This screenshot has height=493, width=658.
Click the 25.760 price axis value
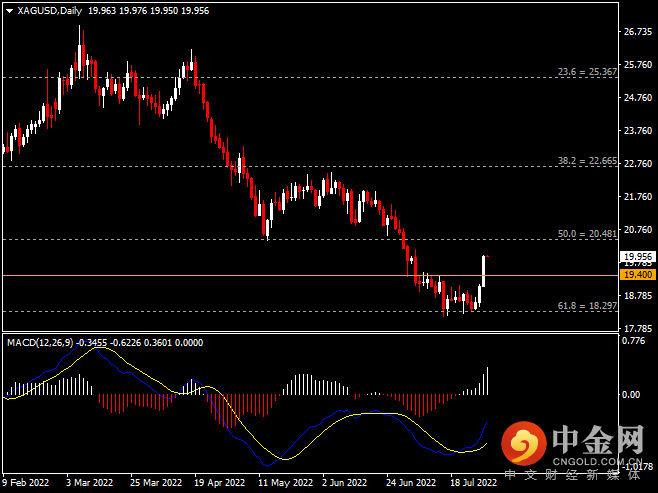pyautogui.click(x=638, y=65)
